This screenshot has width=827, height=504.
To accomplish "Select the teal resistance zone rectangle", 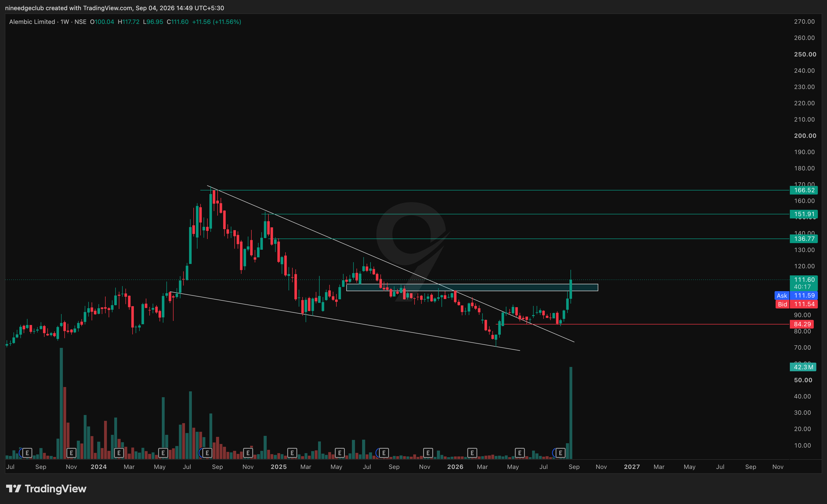I will click(x=472, y=287).
